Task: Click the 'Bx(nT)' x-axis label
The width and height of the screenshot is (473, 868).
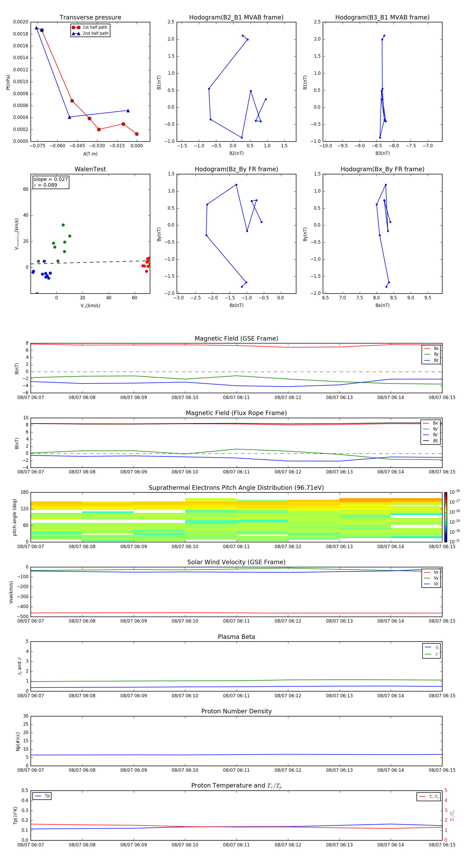Action: pos(382,305)
